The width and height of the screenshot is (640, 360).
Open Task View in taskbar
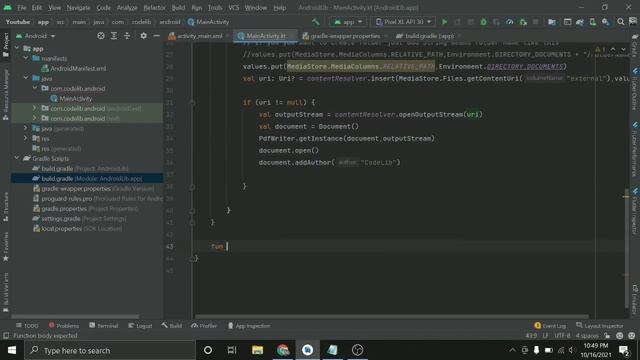232,350
